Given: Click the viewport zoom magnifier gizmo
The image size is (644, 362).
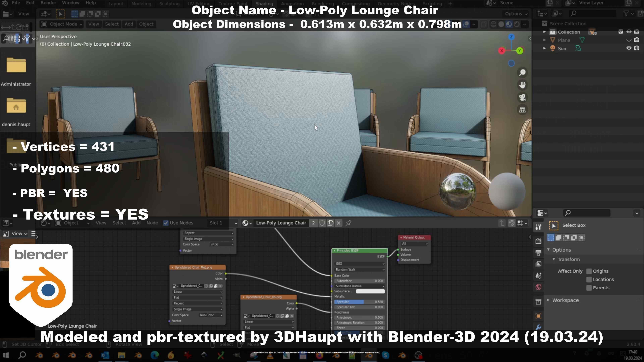Looking at the screenshot, I should 522,72.
